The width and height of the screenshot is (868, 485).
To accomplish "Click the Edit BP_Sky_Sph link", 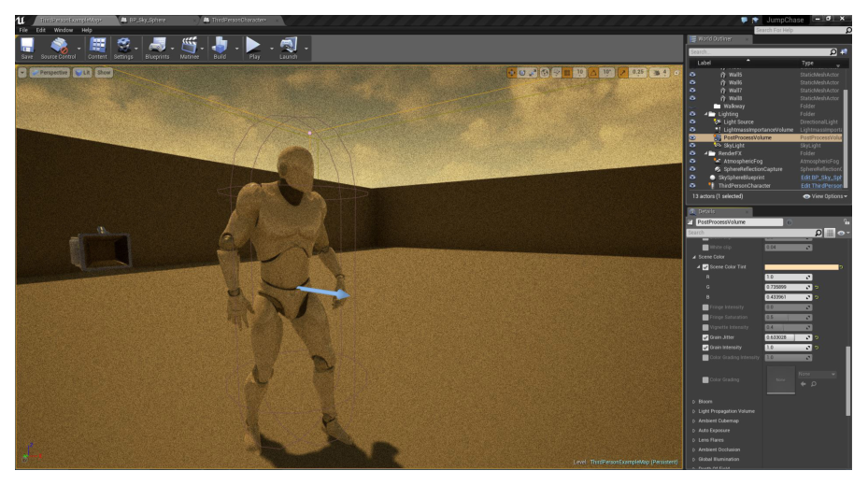I will 821,178.
